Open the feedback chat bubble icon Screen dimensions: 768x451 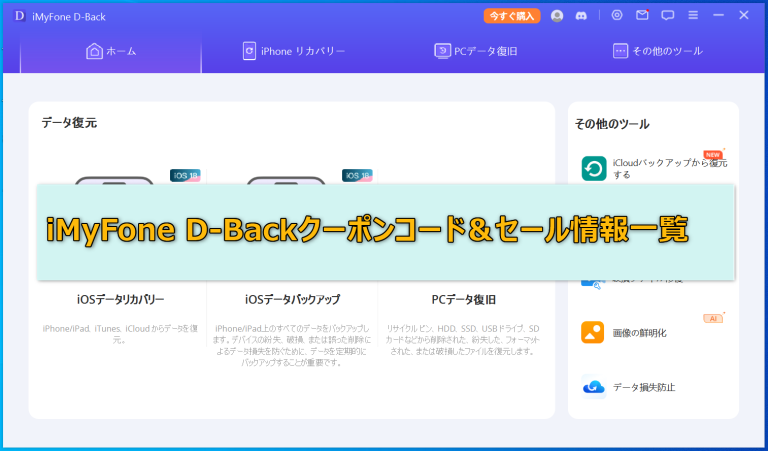[668, 16]
